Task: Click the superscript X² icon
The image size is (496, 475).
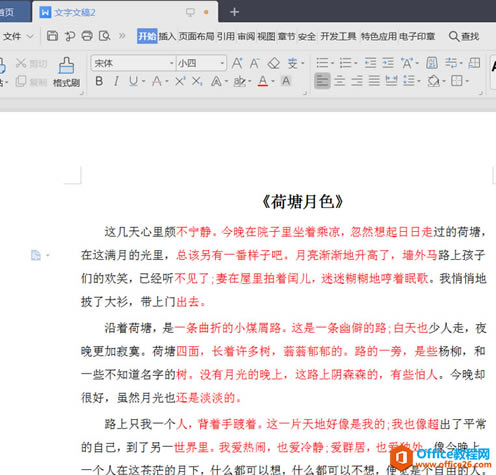Action: (180, 81)
